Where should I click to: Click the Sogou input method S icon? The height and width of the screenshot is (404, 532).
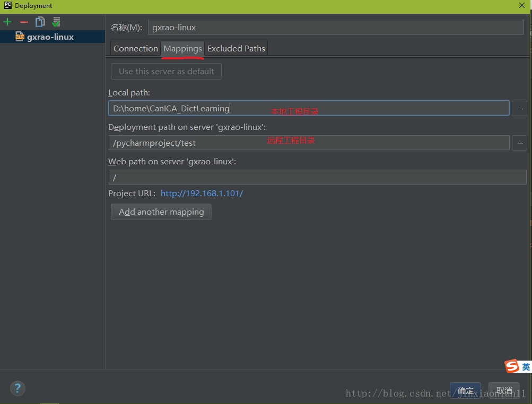click(x=512, y=366)
